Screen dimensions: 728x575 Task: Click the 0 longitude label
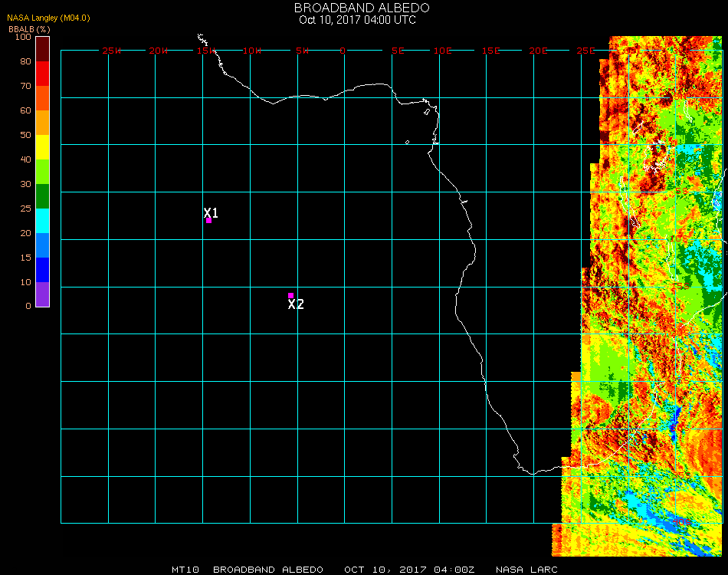(343, 51)
